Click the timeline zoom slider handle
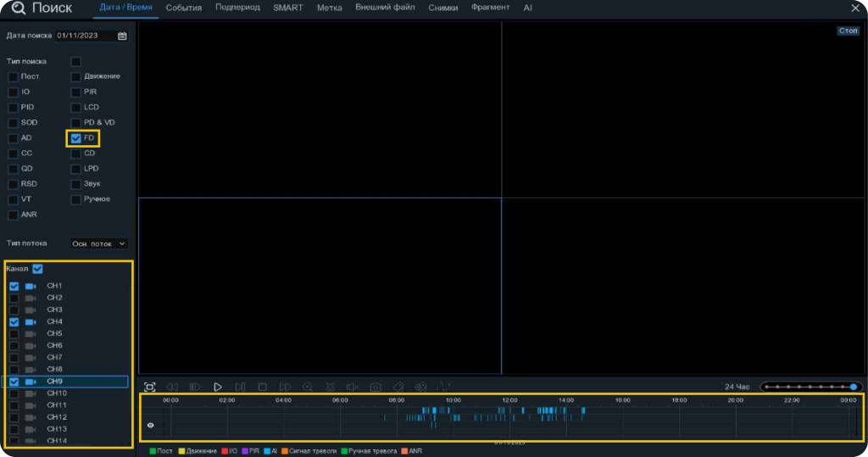Screen dimensions: 868x457 point(854,387)
